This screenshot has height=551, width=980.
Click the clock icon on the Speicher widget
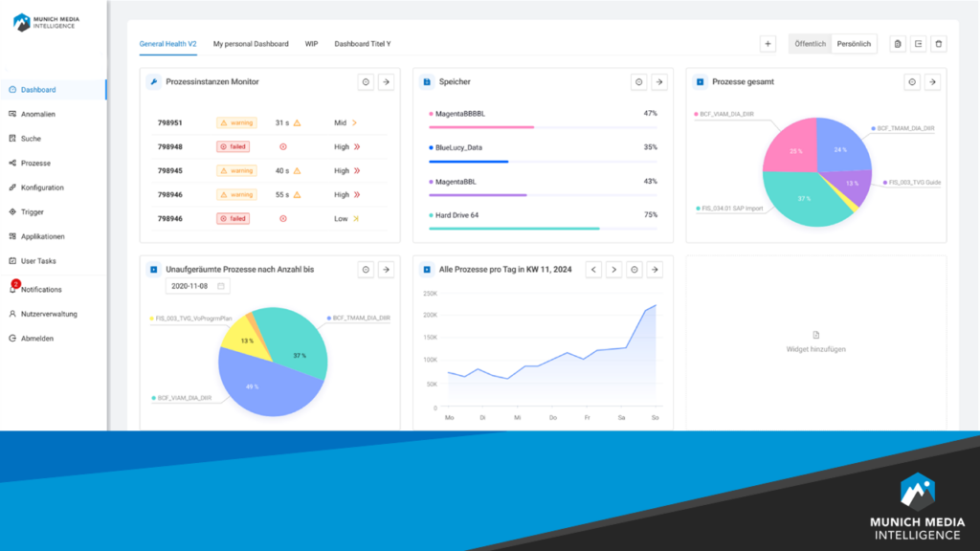pyautogui.click(x=639, y=81)
